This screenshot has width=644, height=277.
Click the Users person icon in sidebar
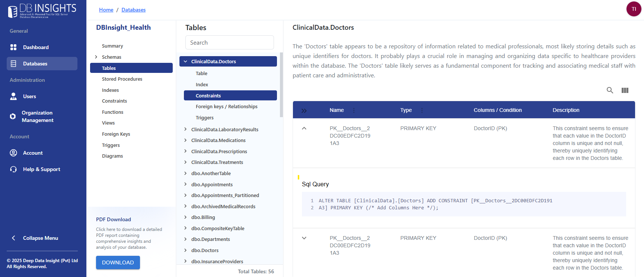click(13, 96)
